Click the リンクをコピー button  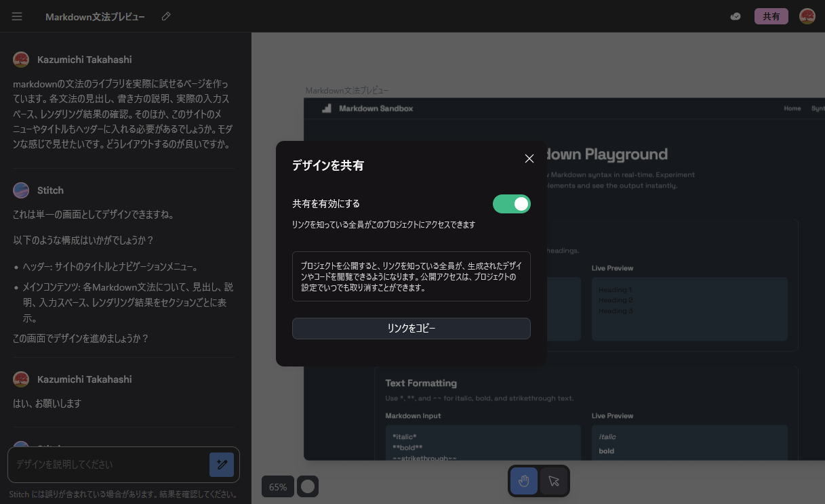click(x=411, y=329)
